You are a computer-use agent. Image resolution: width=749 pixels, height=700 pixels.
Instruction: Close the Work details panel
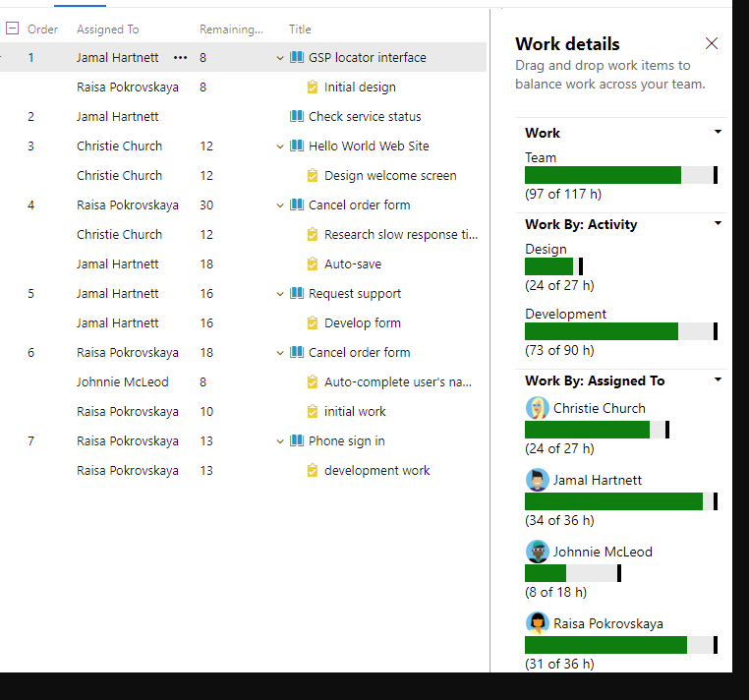[x=712, y=43]
